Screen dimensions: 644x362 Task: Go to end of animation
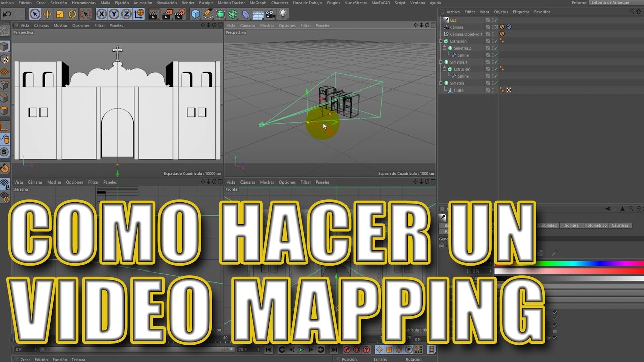(x=334, y=349)
